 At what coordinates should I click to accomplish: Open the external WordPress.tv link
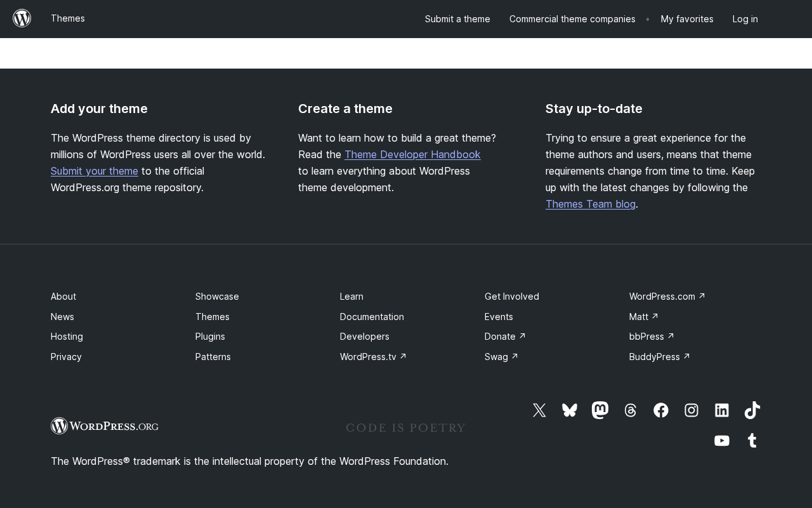(373, 357)
